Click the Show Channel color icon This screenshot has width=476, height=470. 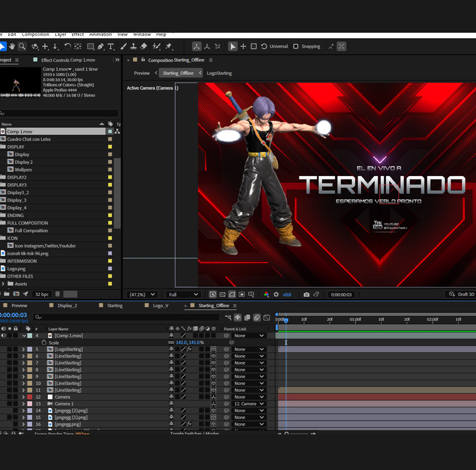(x=266, y=294)
